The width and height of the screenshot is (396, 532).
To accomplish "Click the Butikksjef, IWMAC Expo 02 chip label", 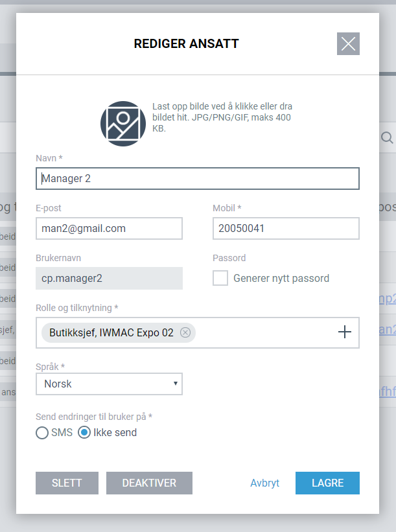I will 111,332.
